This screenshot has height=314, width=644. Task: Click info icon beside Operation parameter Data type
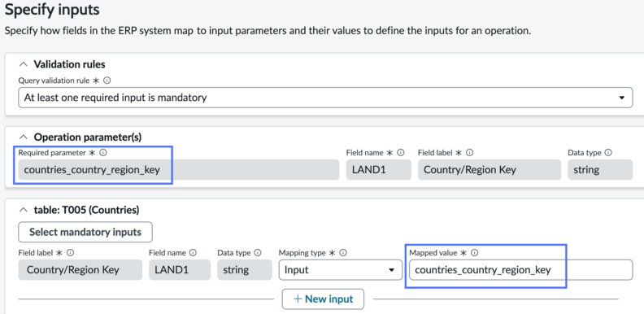[608, 152]
